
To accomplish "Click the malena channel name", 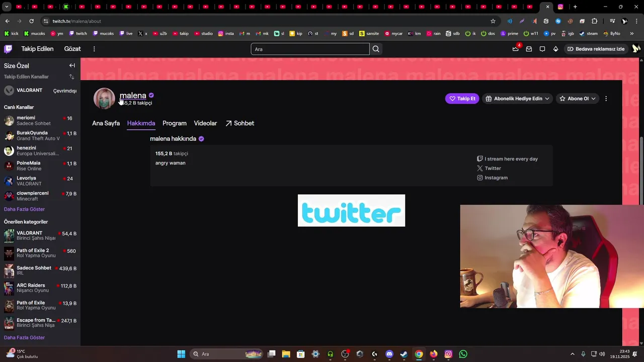I will click(133, 95).
